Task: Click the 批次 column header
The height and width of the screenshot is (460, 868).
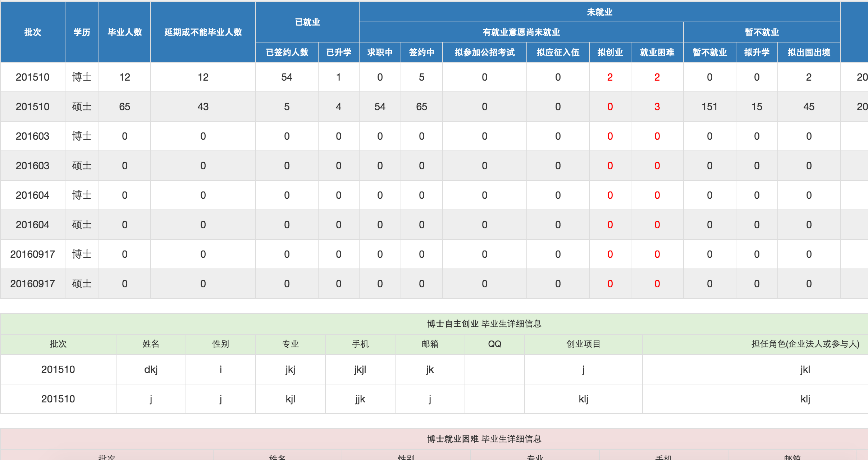Action: [33, 32]
